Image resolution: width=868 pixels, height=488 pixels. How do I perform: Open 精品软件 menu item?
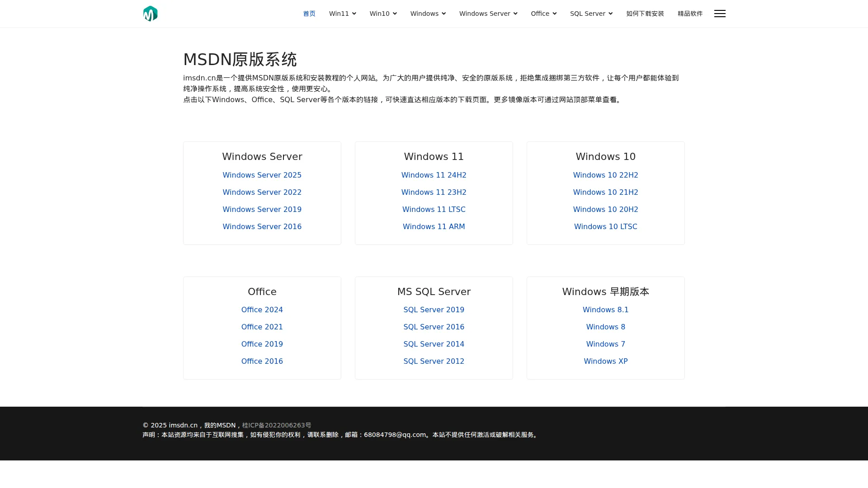(x=690, y=14)
